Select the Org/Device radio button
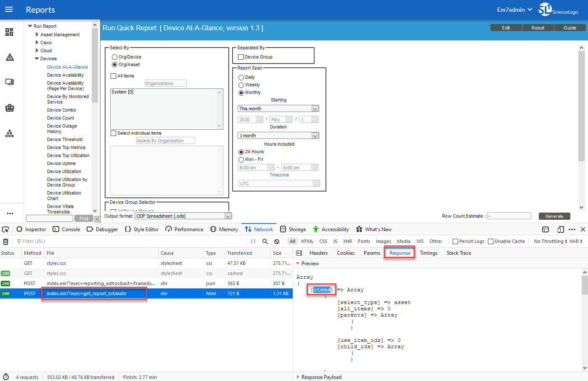The height and width of the screenshot is (381, 588). 114,57
